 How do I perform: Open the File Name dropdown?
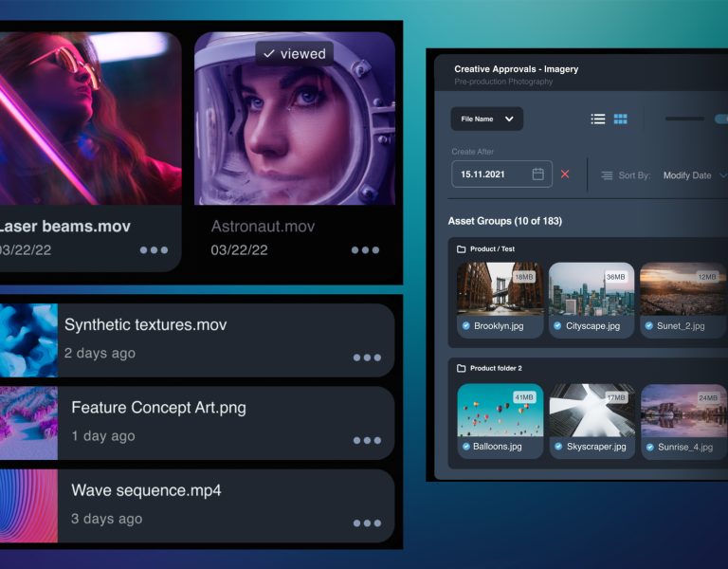click(487, 119)
